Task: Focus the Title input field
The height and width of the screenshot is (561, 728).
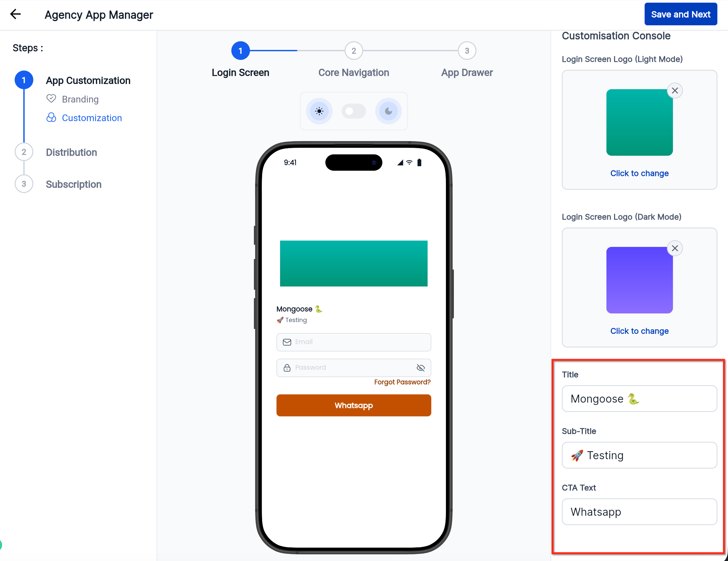Action: [x=639, y=398]
